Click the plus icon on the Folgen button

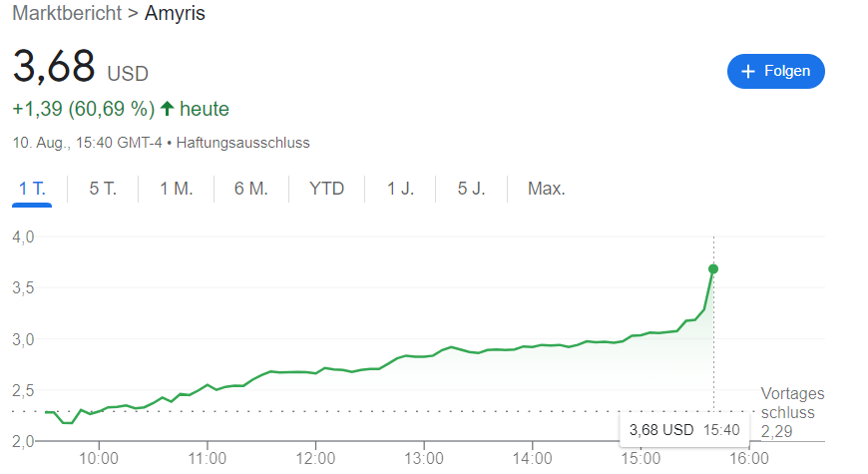click(748, 72)
